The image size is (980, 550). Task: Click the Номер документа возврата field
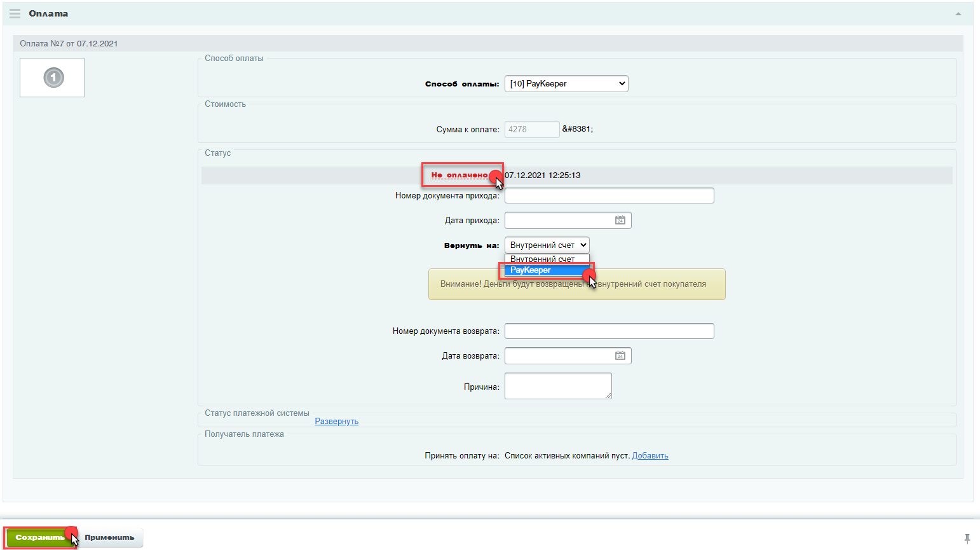(608, 331)
